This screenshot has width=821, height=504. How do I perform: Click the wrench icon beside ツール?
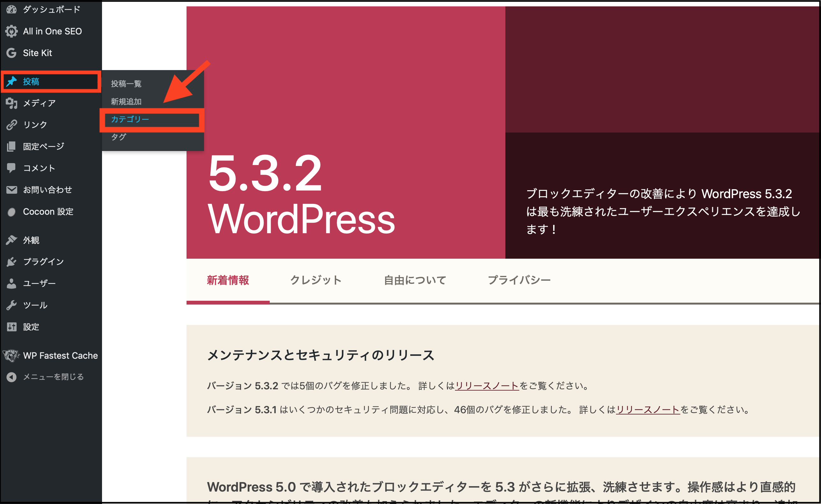pyautogui.click(x=11, y=305)
